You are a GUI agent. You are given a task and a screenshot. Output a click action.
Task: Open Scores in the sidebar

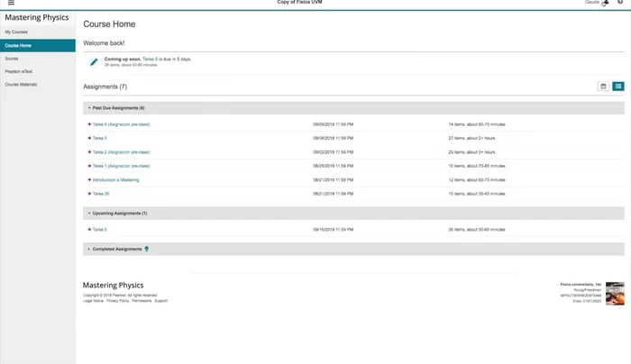[x=12, y=58]
